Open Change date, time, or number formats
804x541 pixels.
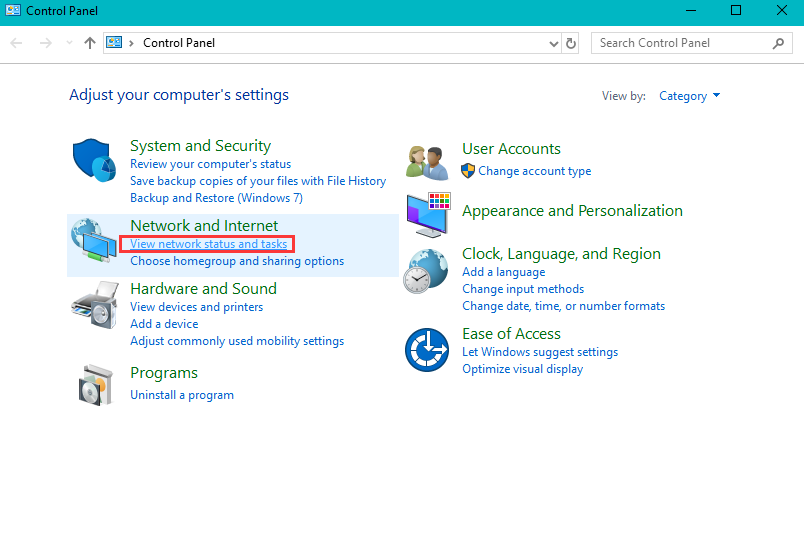[564, 306]
